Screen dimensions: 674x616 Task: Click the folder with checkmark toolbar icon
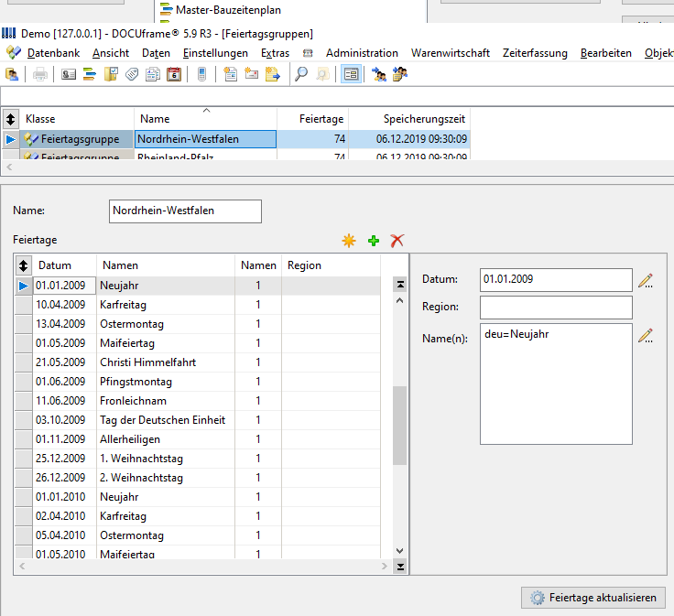pyautogui.click(x=111, y=74)
